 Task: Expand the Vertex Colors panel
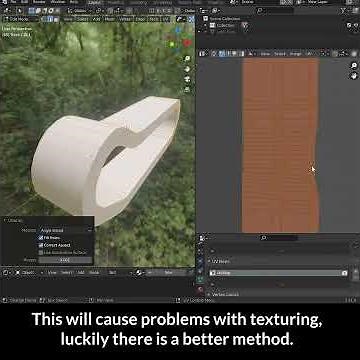[223, 294]
